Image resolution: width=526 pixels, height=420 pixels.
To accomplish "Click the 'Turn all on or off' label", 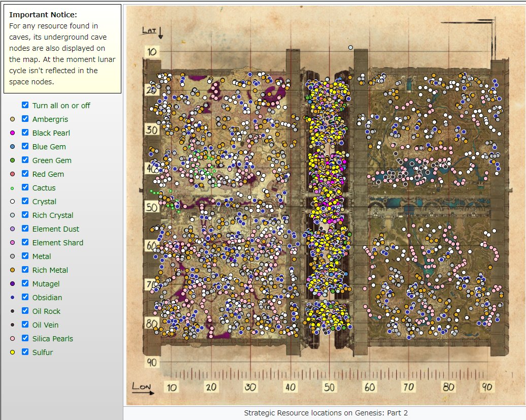I will pyautogui.click(x=61, y=105).
